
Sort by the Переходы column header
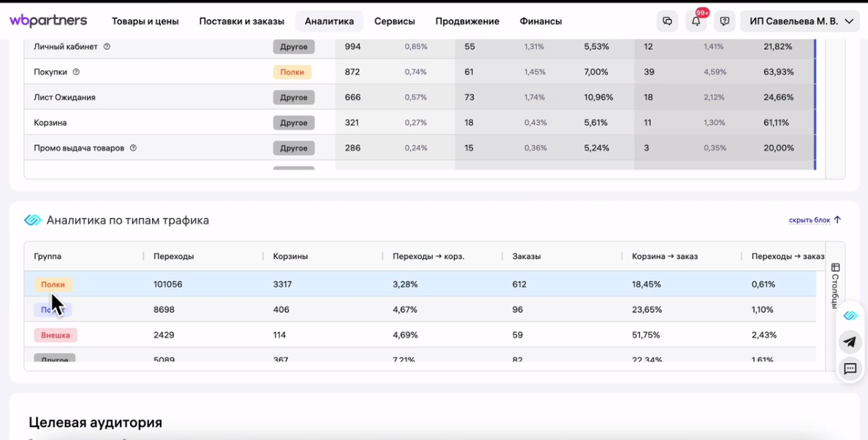[x=174, y=257]
